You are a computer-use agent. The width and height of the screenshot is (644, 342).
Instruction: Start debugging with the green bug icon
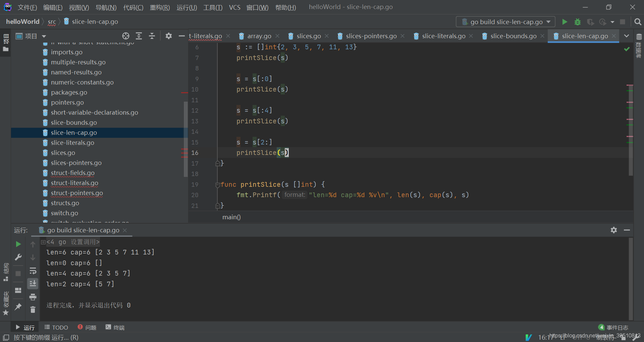coord(578,22)
